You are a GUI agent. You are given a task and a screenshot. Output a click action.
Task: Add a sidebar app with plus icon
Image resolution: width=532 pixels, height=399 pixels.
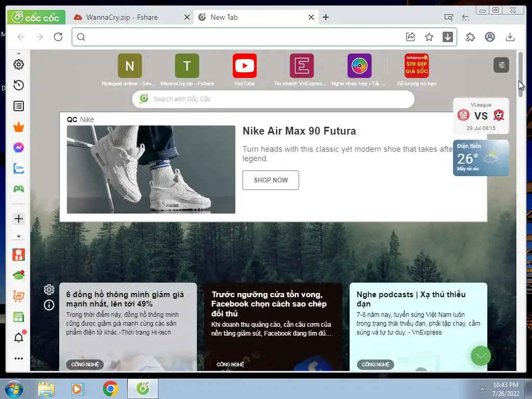[x=19, y=219]
